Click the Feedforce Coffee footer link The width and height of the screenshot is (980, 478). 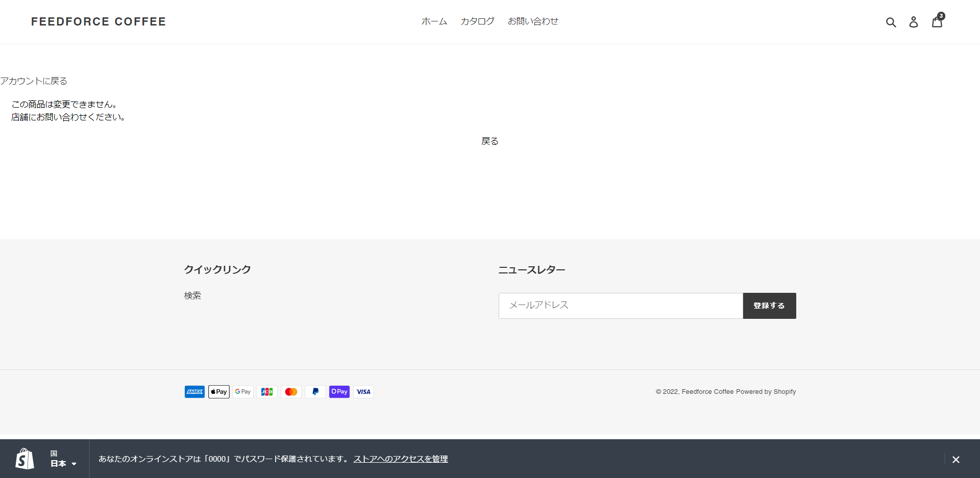point(707,392)
